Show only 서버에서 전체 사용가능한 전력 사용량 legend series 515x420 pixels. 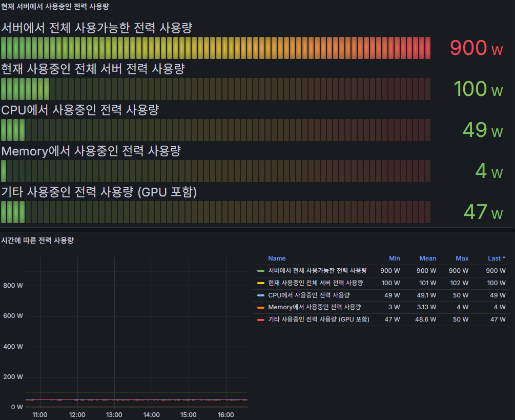[x=317, y=271]
